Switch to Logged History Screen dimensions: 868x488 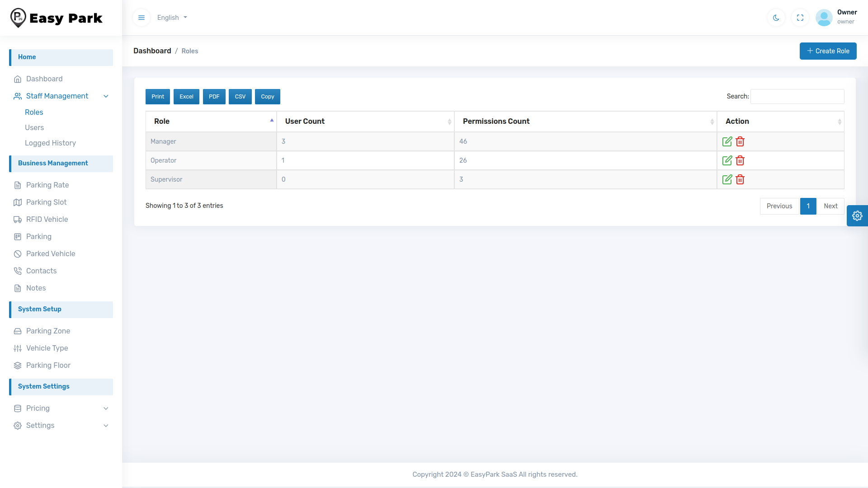click(51, 143)
